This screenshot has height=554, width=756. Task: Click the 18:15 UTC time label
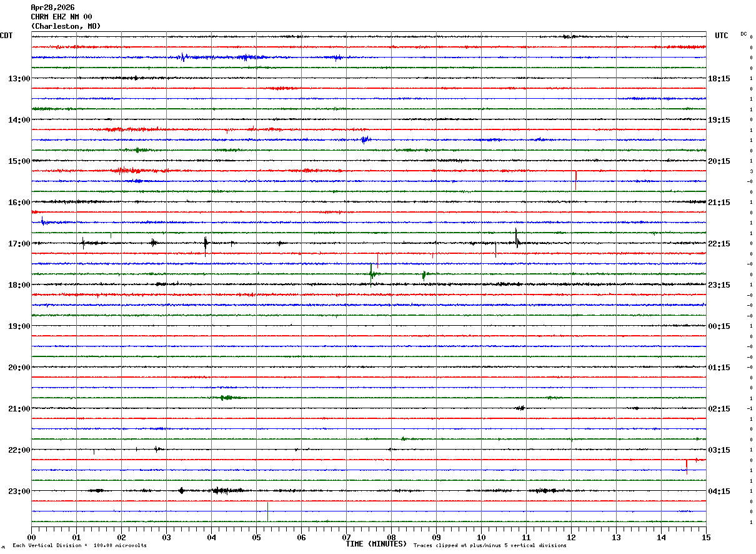(719, 79)
